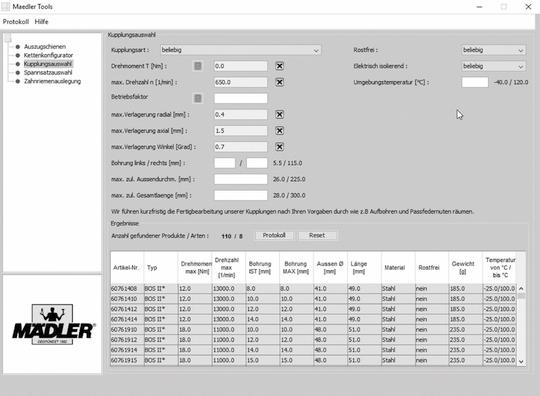Clear max. Verlagerung axial with X icon
Viewport: 540px width, 396px height.
pos(279,131)
